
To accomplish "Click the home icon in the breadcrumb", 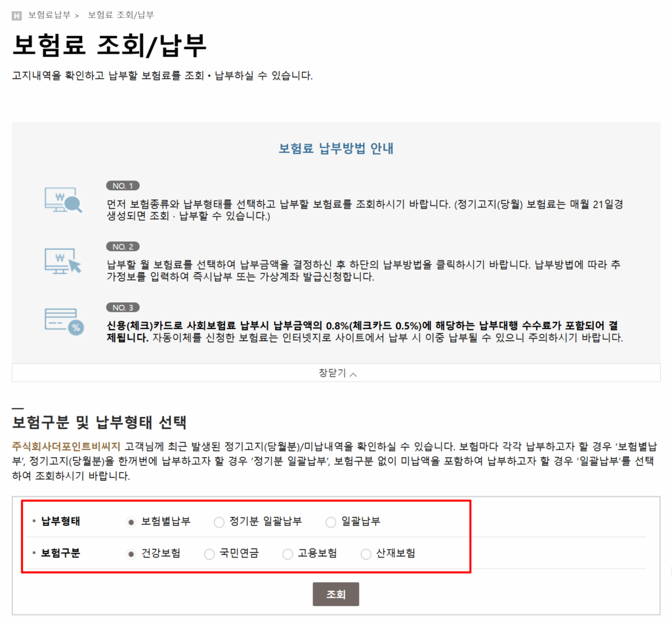I will point(17,15).
